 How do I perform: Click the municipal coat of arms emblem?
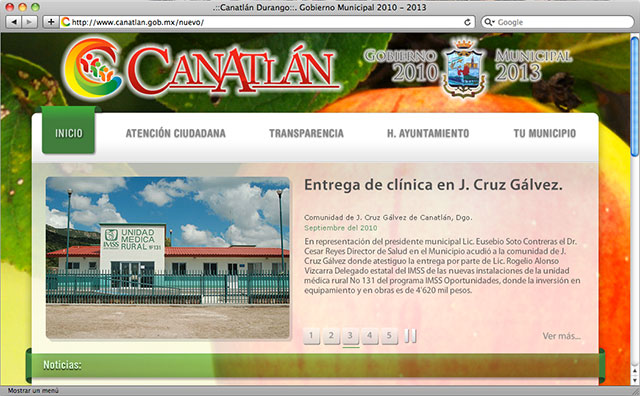click(465, 67)
